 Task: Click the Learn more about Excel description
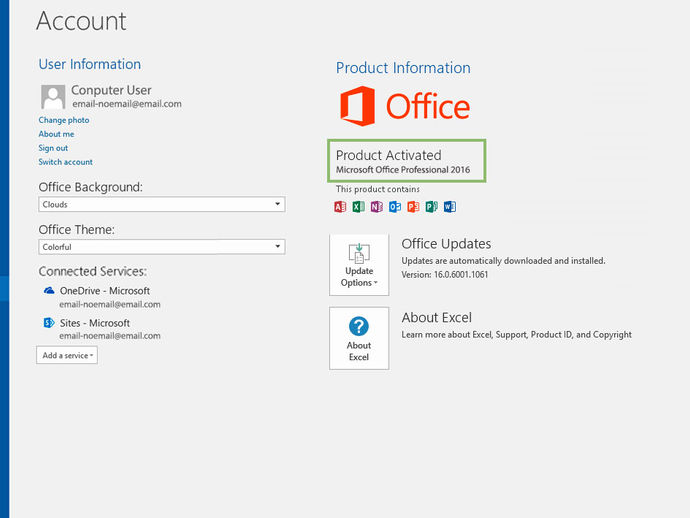click(516, 335)
